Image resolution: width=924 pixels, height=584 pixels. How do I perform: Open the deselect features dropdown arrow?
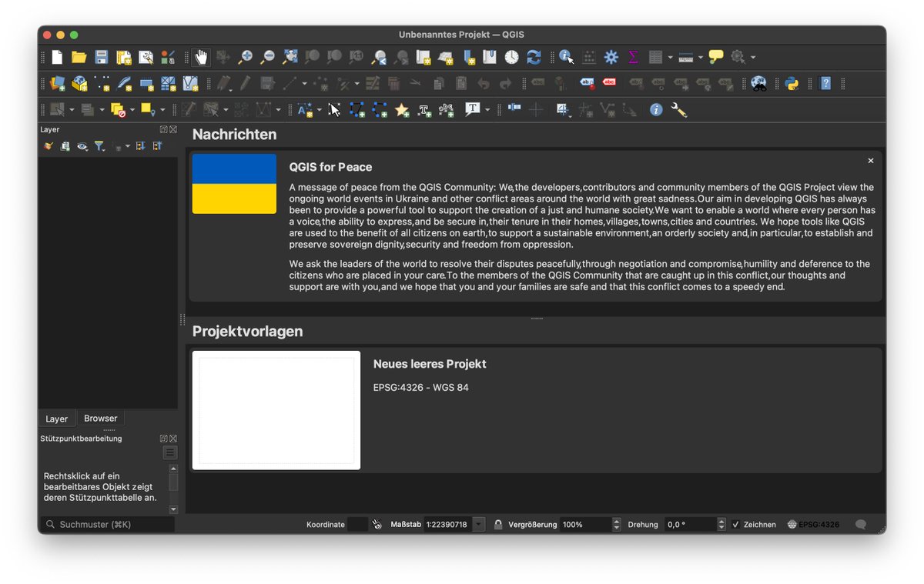tap(132, 110)
